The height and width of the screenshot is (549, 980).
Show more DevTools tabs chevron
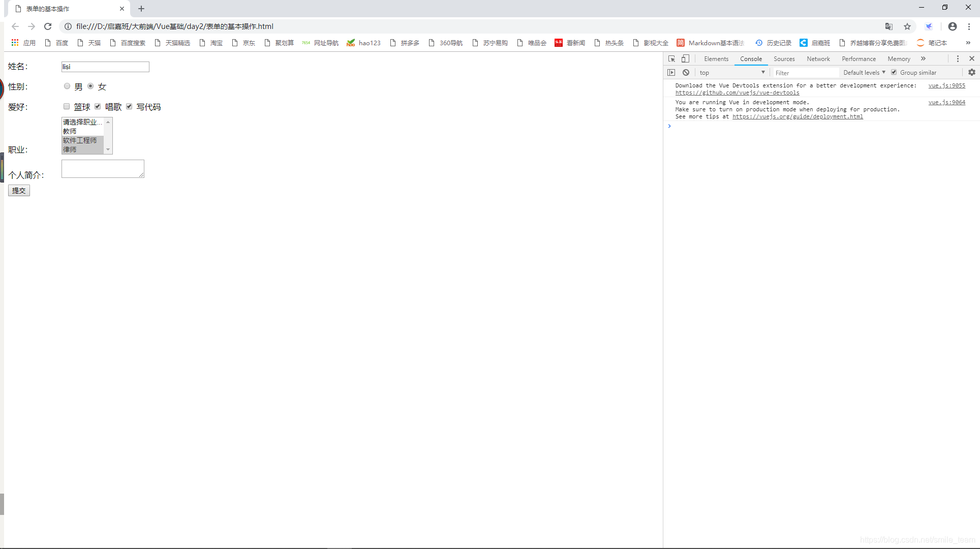coord(924,58)
